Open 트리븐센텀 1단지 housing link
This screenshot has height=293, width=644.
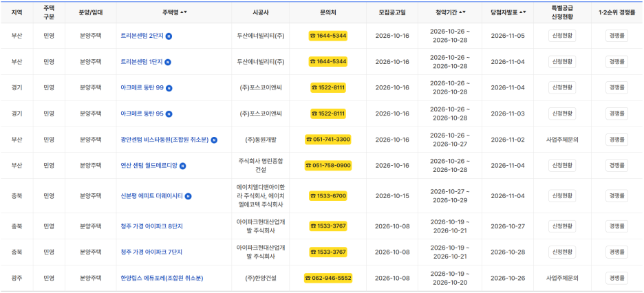point(142,61)
